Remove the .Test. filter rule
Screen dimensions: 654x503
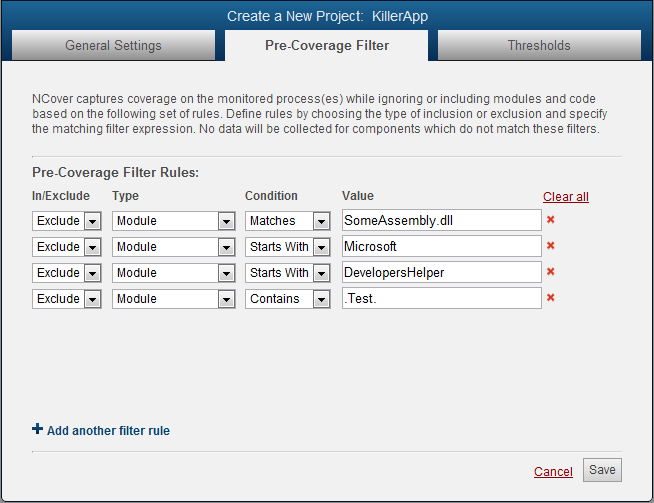550,298
